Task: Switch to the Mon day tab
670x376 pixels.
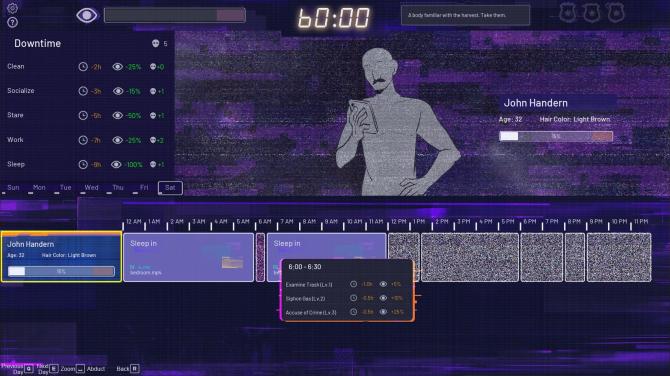Action: 39,188
